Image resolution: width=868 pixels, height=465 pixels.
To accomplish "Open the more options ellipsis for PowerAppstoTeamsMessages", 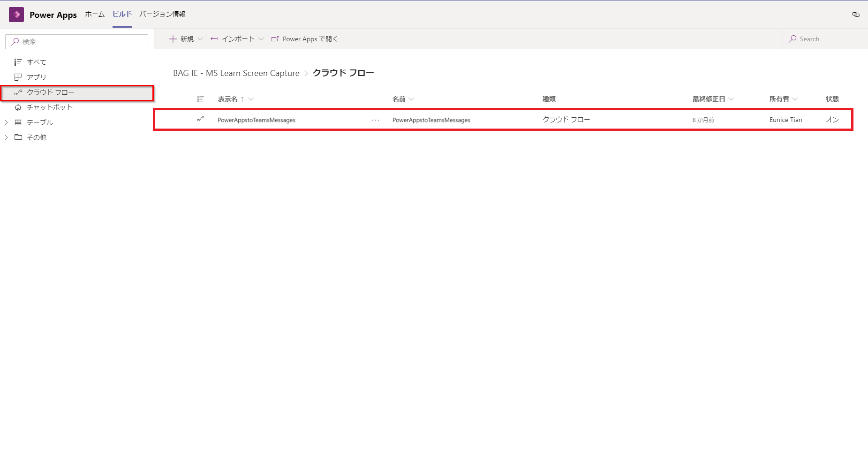I will point(376,120).
